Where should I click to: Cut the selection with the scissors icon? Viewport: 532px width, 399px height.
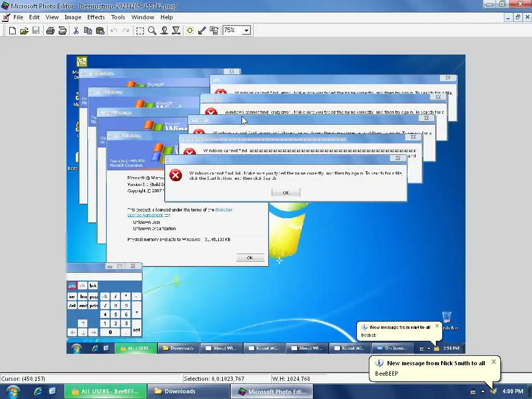pos(76,31)
